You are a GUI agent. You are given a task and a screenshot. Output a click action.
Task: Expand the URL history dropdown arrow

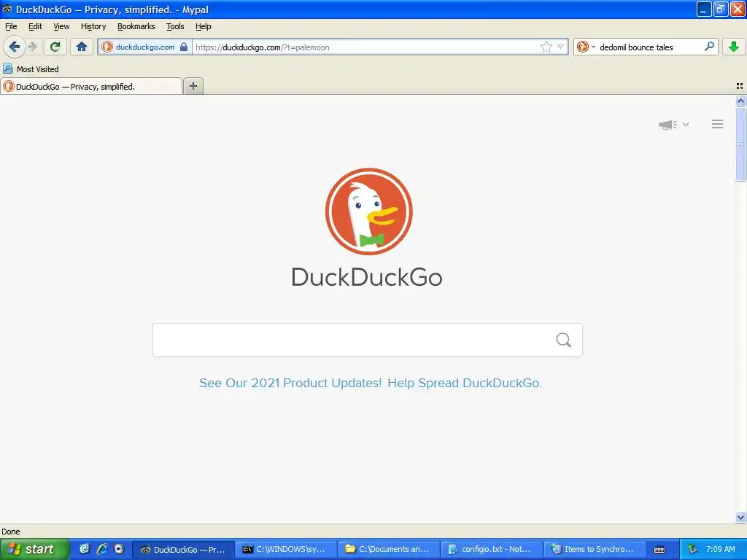pos(561,47)
